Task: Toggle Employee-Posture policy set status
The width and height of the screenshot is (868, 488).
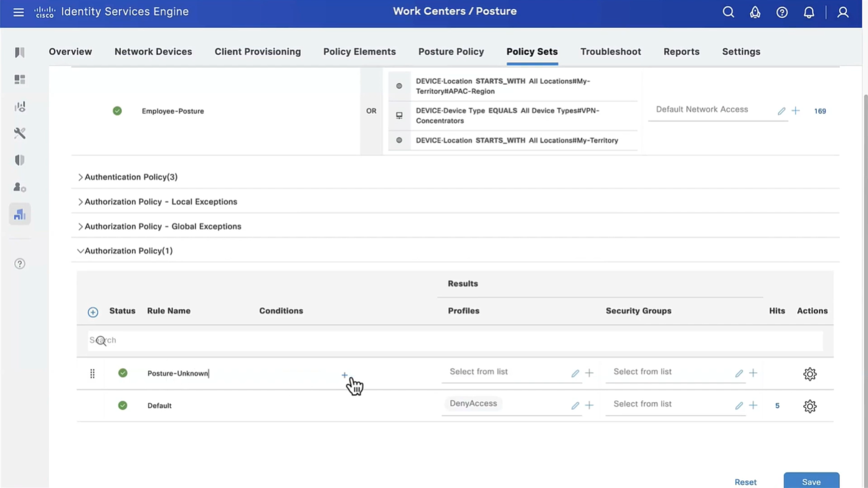Action: click(x=117, y=111)
